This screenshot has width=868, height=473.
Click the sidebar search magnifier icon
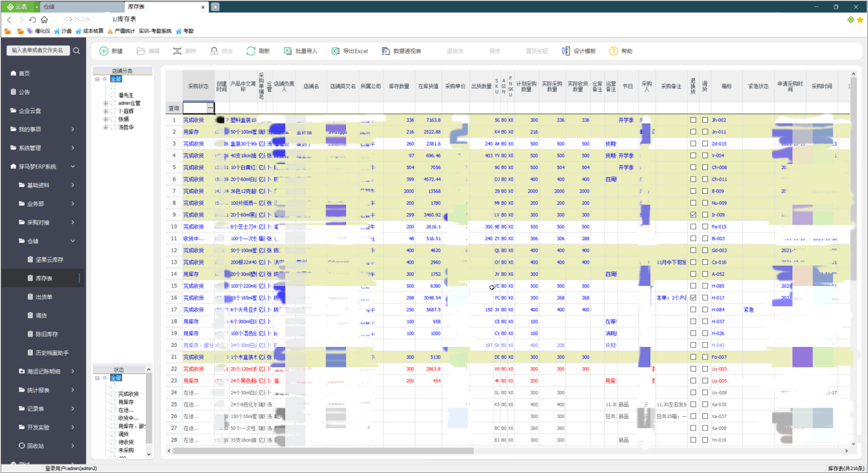(76, 50)
